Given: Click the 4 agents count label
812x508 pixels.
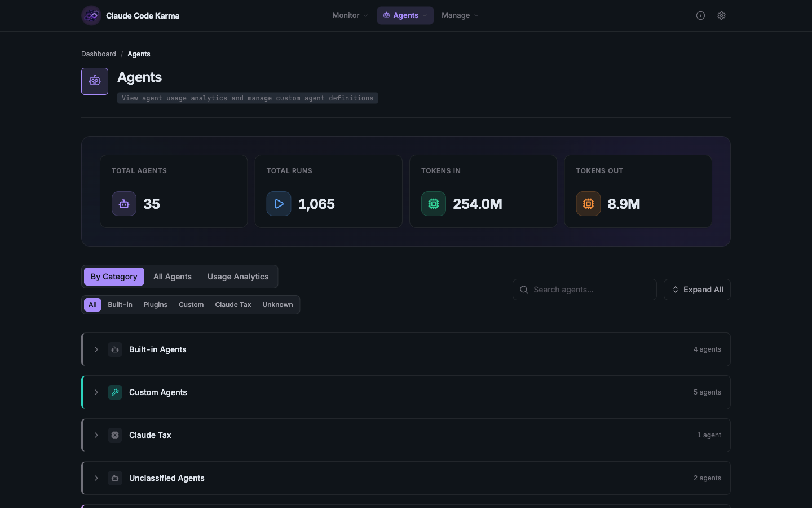Looking at the screenshot, I should pos(707,349).
